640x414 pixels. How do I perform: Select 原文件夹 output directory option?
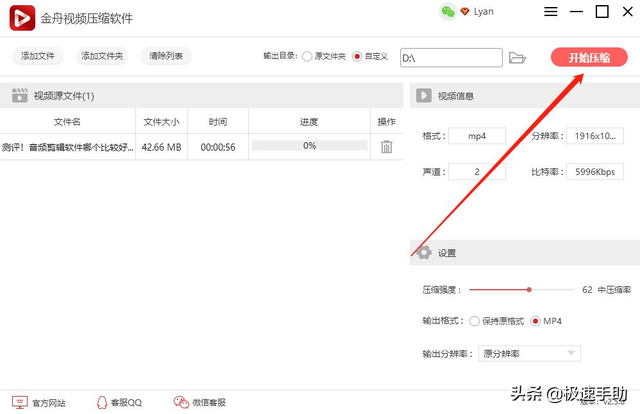coord(307,56)
